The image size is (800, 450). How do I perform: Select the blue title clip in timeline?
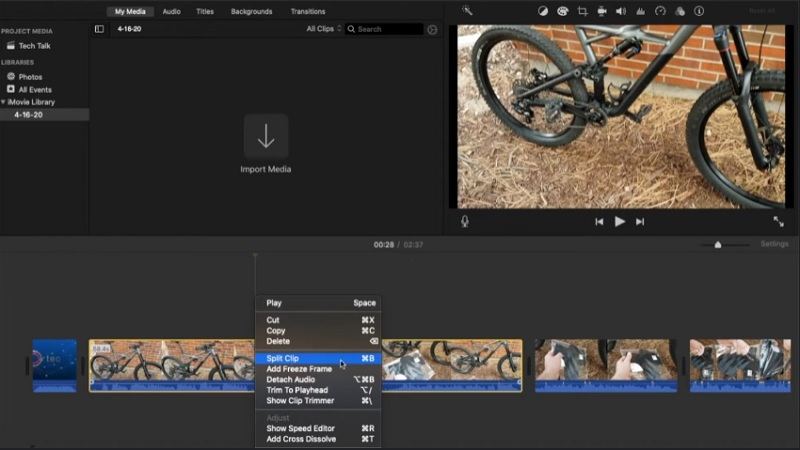pos(55,365)
